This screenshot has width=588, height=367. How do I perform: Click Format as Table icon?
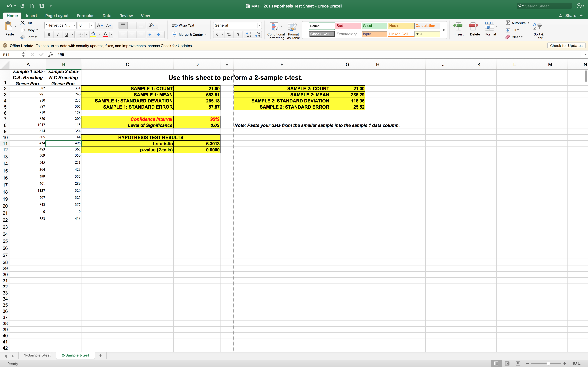(292, 27)
